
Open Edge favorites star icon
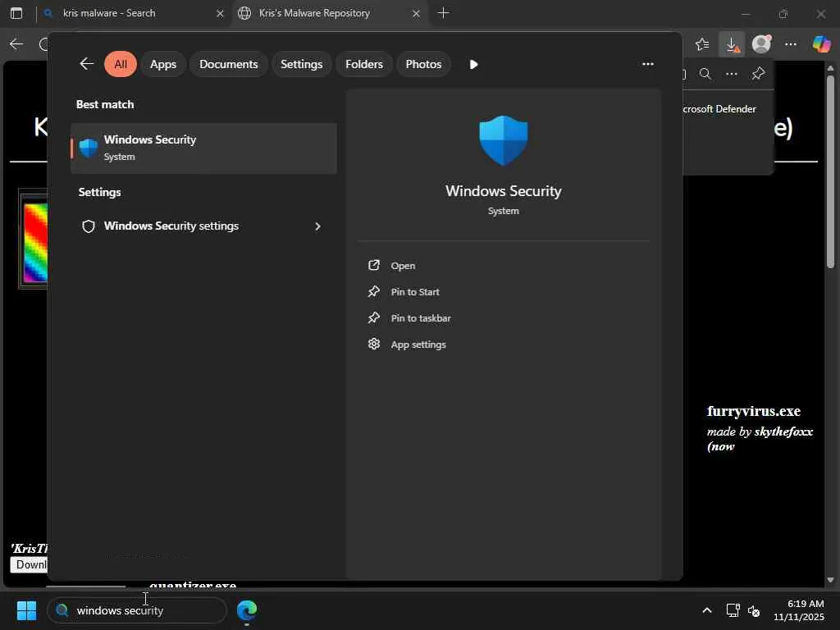click(702, 44)
